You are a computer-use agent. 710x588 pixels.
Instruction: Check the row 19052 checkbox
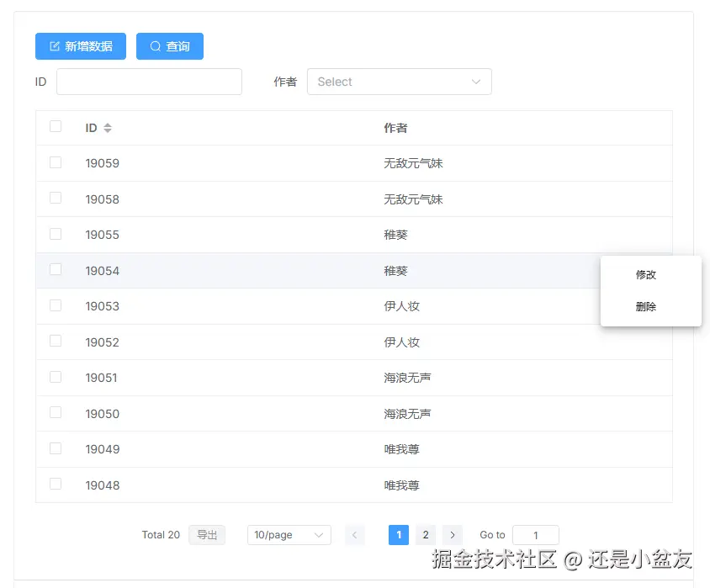pyautogui.click(x=56, y=341)
